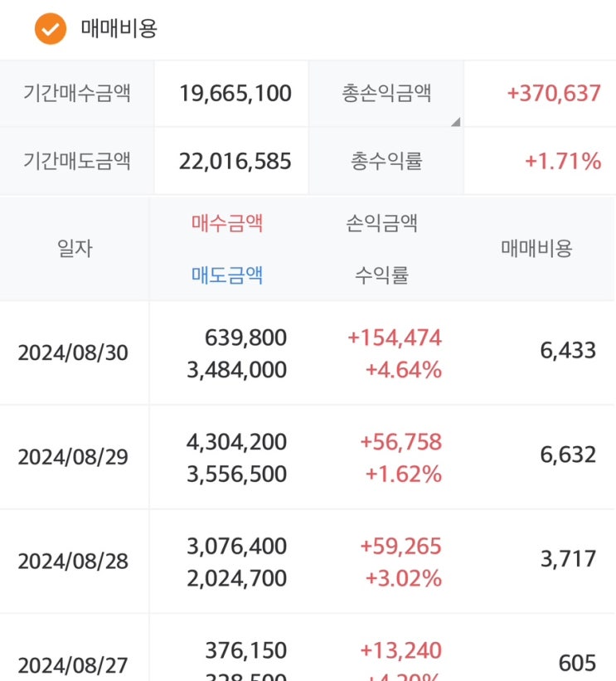Select the 기간매도금액 value 22,016,585
The image size is (616, 681).
click(235, 161)
